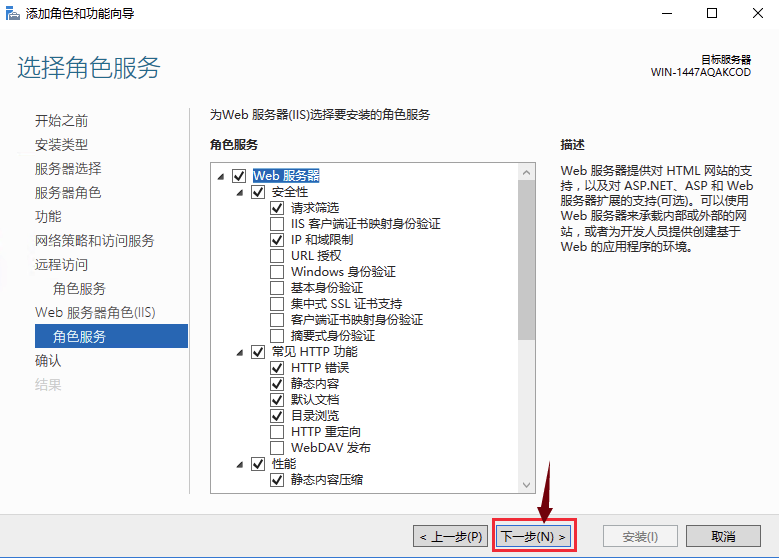Tick the WebDAV 发布 checkbox
The height and width of the screenshot is (558, 779).
pyautogui.click(x=277, y=448)
